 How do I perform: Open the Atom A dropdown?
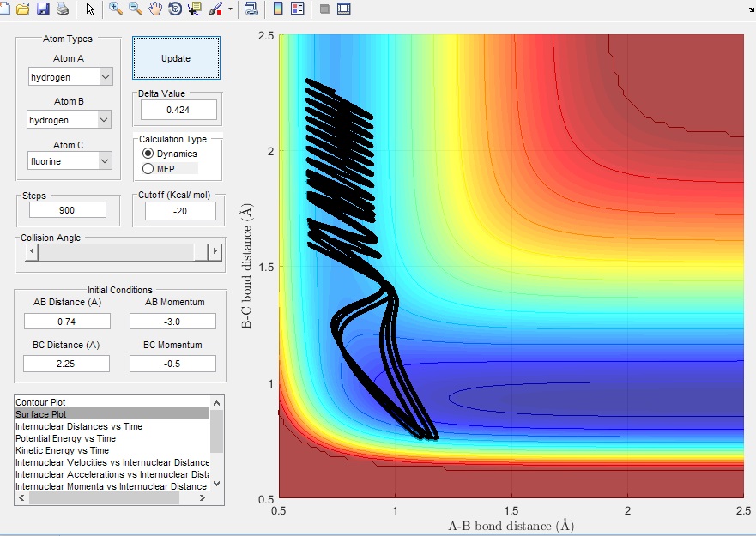tap(70, 77)
